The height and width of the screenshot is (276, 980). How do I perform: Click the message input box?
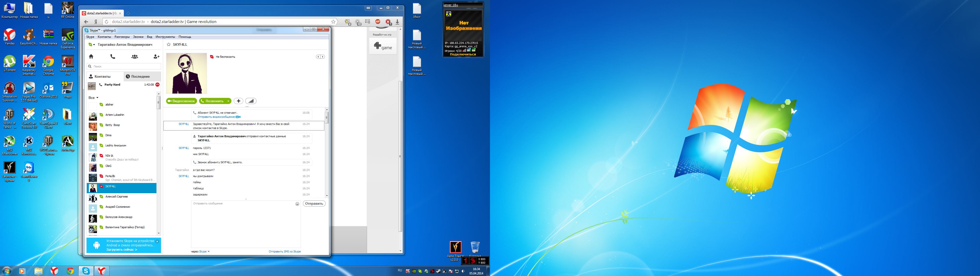click(246, 224)
